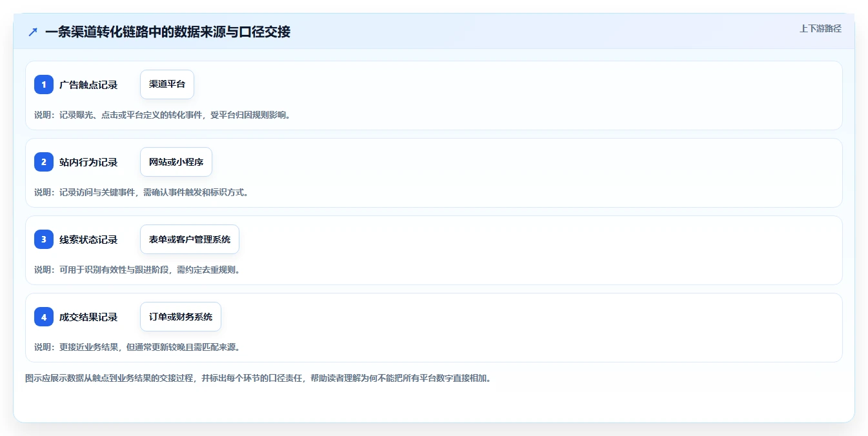Screen dimensions: 868x436
Task: Select the 网站或小程序 tag
Action: (x=176, y=162)
